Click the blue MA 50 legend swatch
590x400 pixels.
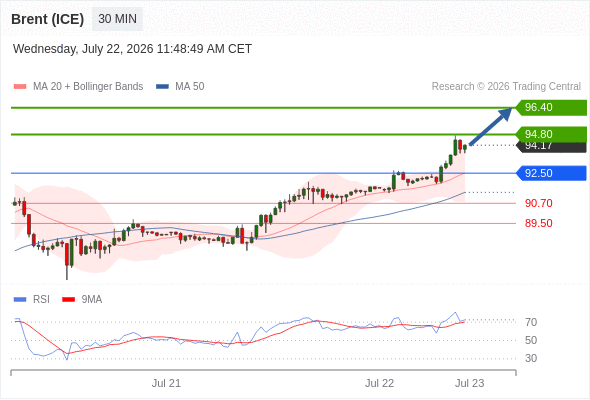[x=162, y=87]
